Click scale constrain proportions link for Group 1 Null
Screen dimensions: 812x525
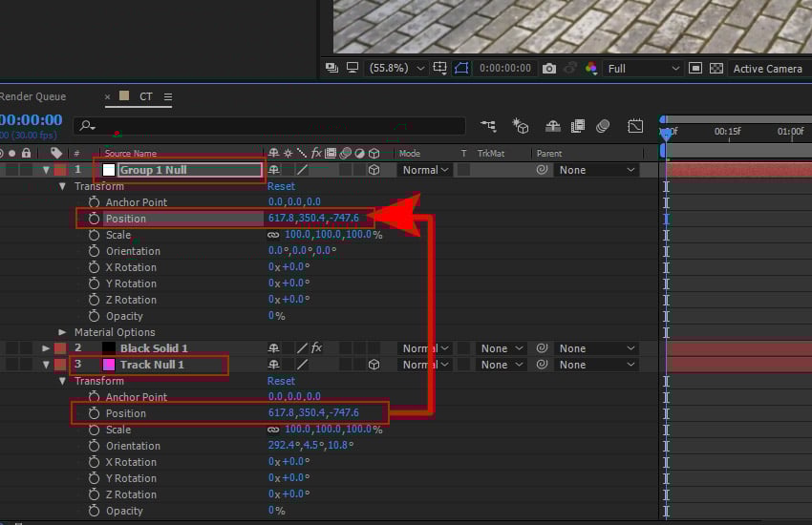point(273,235)
